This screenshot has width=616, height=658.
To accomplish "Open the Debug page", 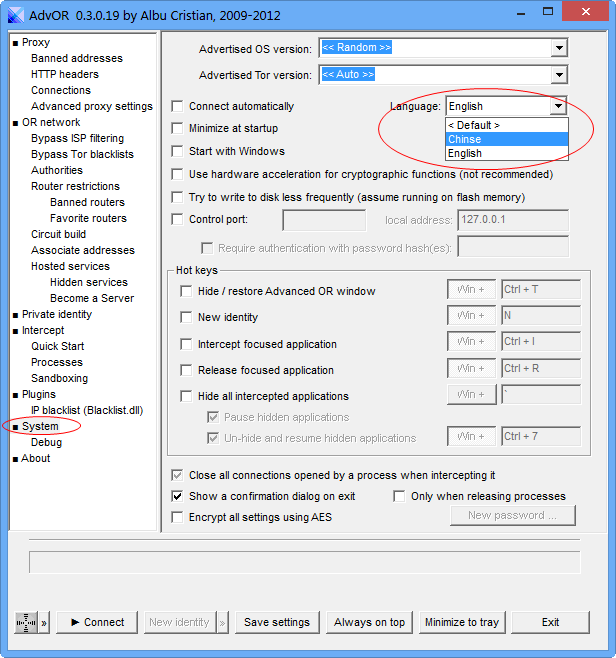I will tap(47, 442).
